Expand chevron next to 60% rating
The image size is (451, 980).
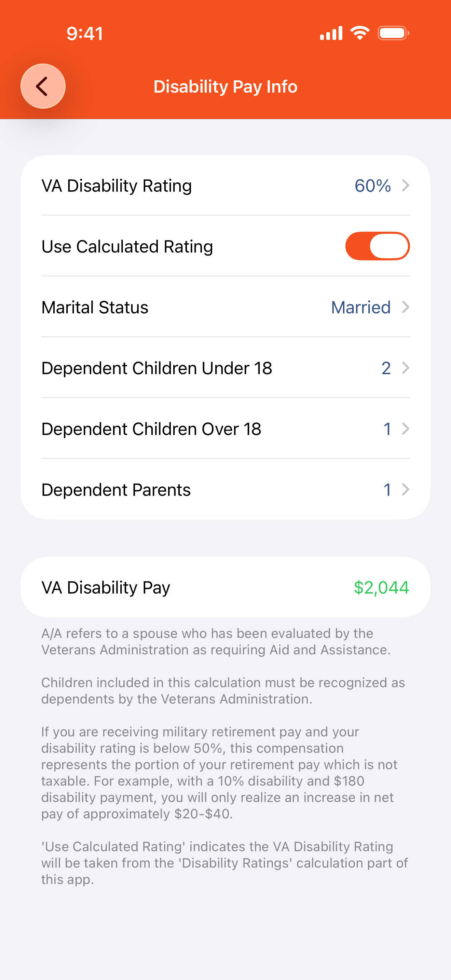click(x=405, y=186)
